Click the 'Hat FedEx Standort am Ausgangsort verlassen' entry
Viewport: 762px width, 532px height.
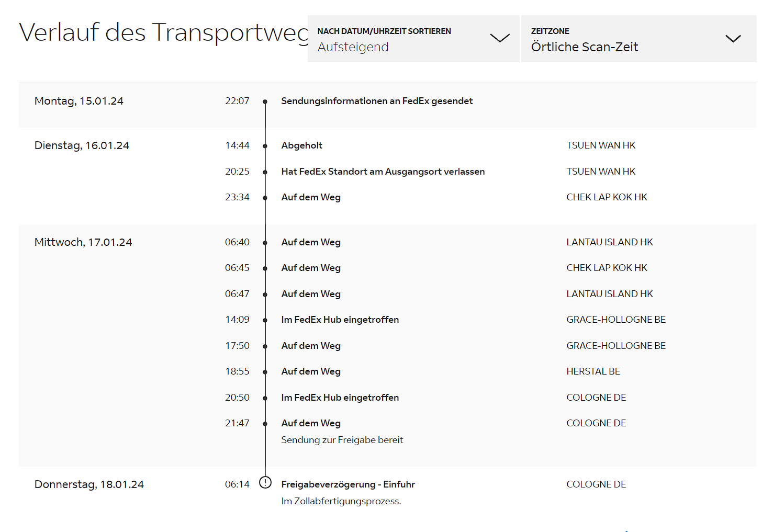(383, 172)
